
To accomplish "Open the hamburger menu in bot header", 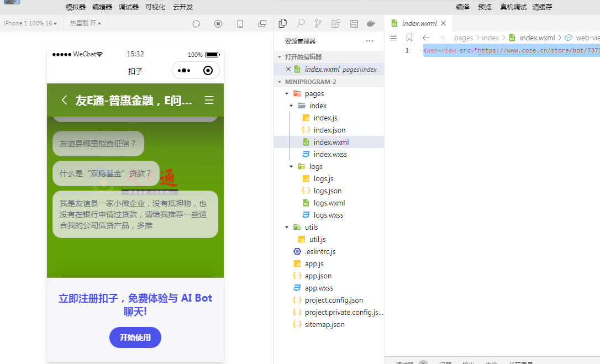I will [209, 101].
